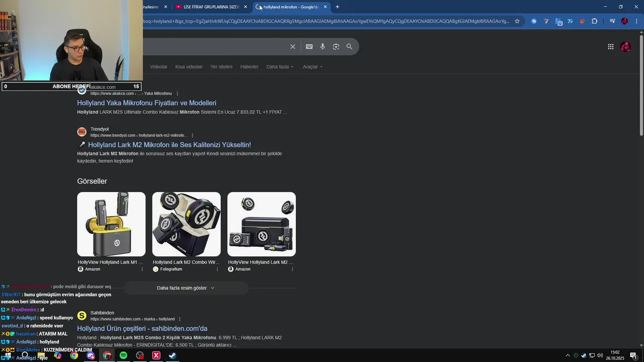This screenshot has width=644, height=362.
Task: Start voice search with microphone icon
Action: click(x=323, y=47)
